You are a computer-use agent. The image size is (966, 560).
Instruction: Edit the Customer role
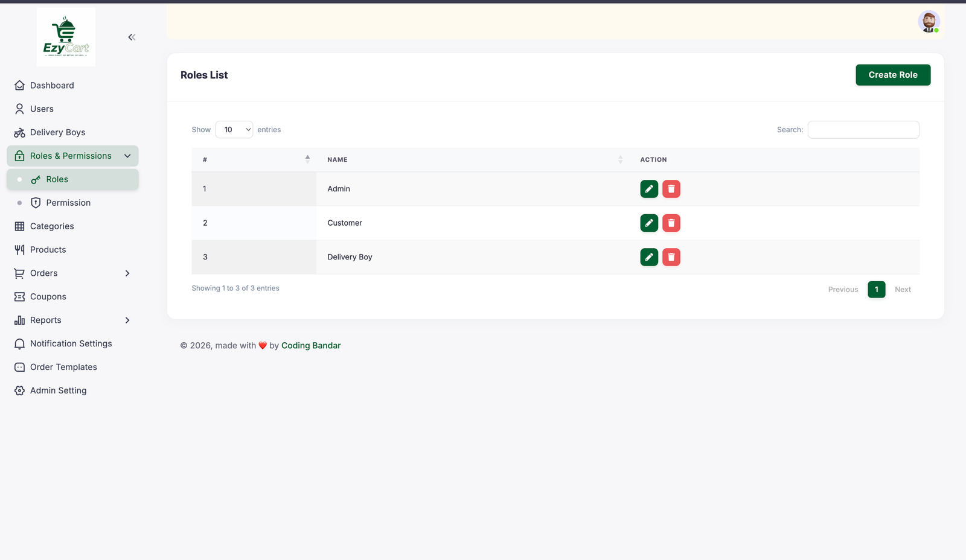click(649, 223)
